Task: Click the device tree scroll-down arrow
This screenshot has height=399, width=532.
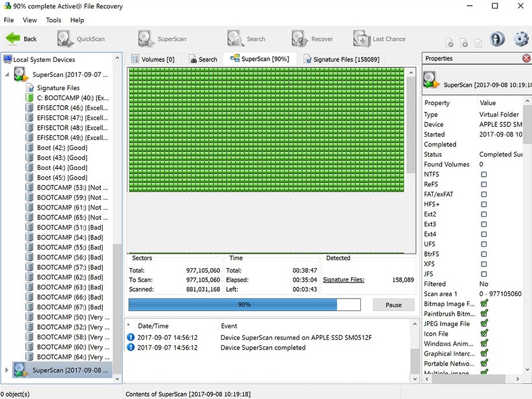Action: click(x=117, y=379)
